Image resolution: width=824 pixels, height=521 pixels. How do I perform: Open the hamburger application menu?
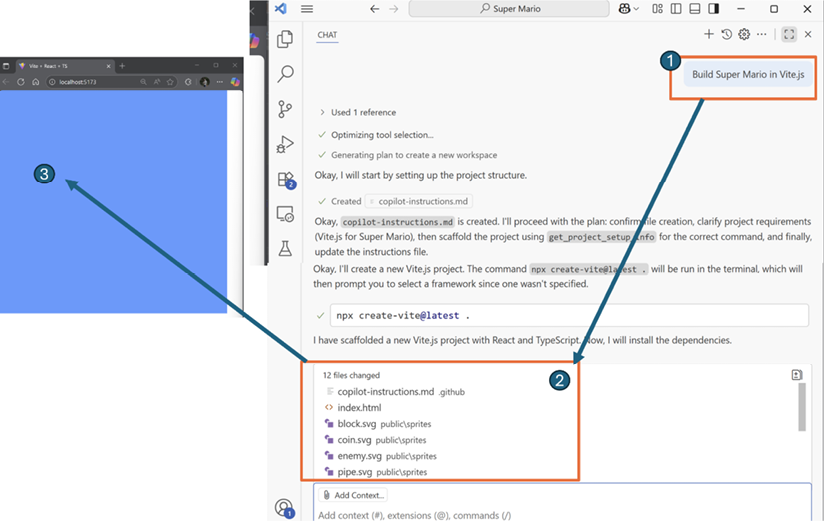(x=307, y=9)
